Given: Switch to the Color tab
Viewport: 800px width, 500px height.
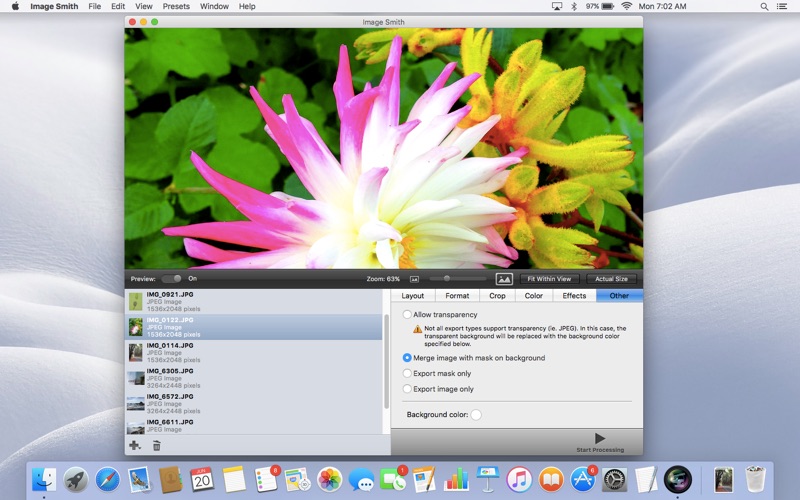Looking at the screenshot, I should (534, 295).
